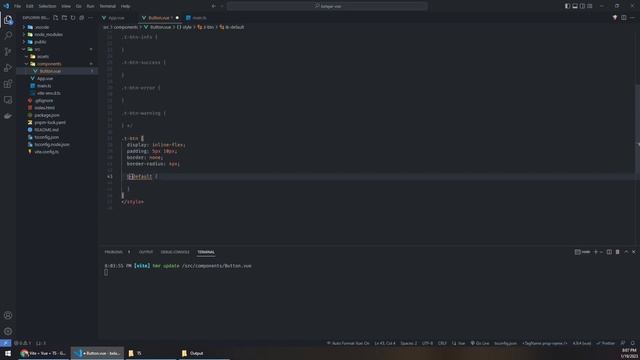Maximize the terminal panel with chevron
This screenshot has height=360, width=640.
coord(626,252)
